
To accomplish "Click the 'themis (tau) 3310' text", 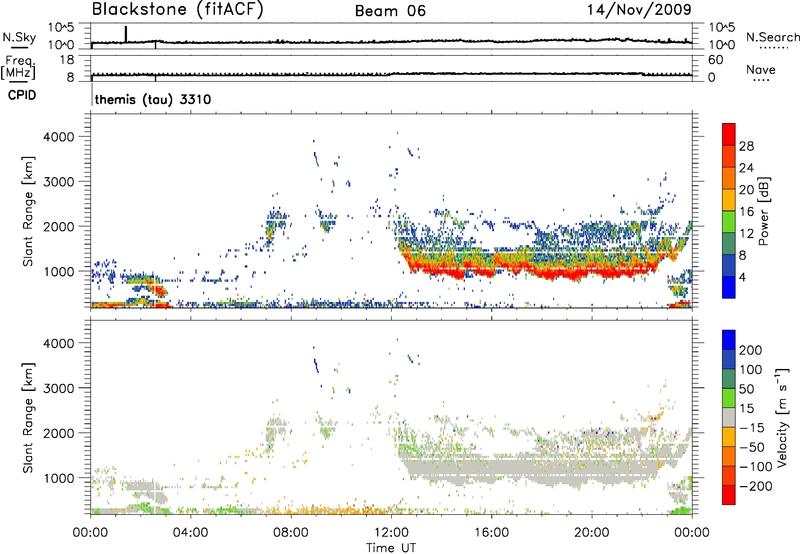I will 153,99.
